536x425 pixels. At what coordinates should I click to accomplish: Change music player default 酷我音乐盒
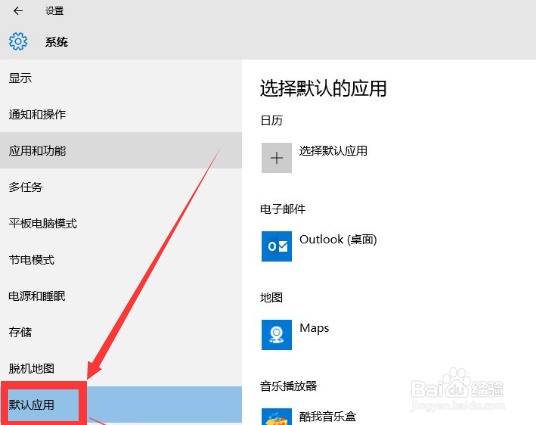(327, 416)
